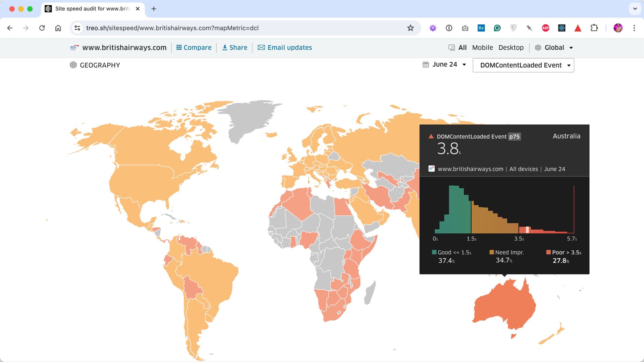Click the p75 badge in tooltip
Image resolution: width=644 pixels, height=362 pixels.
click(514, 136)
